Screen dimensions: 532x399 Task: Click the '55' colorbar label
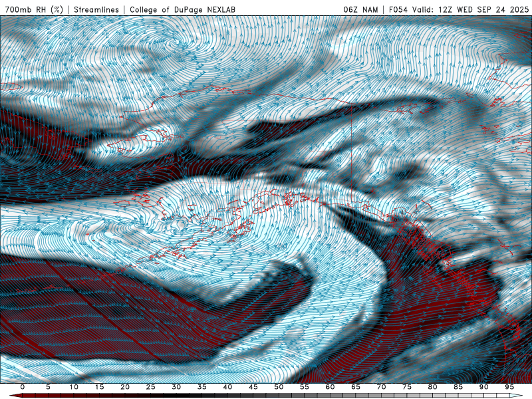pos(305,387)
